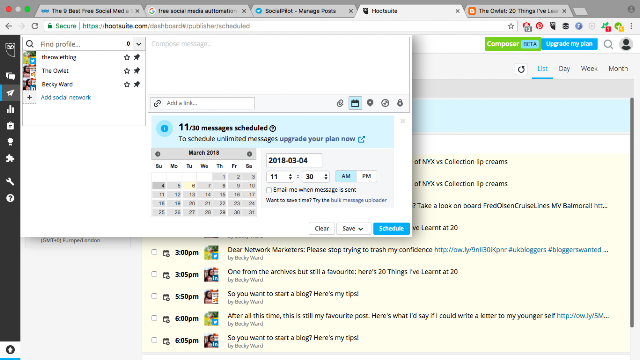This screenshot has height=360, width=640.
Task: Select checkbox for 6:05pm scheduled message
Action: tap(154, 340)
